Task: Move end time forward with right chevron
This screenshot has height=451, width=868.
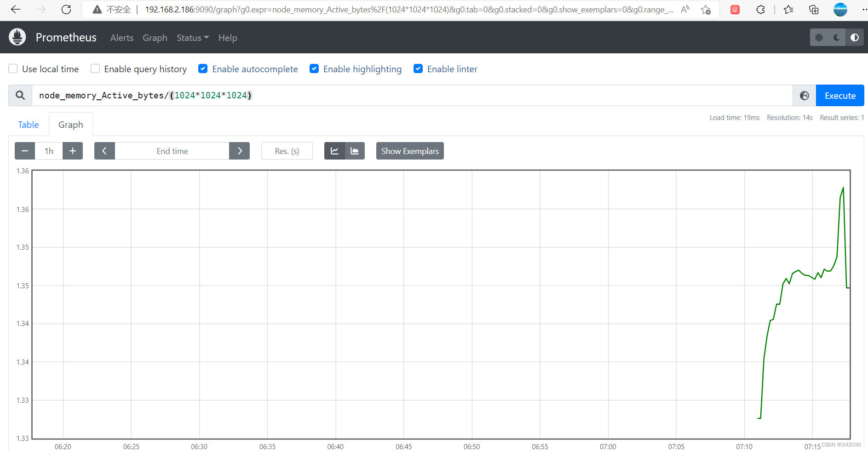Action: click(240, 151)
